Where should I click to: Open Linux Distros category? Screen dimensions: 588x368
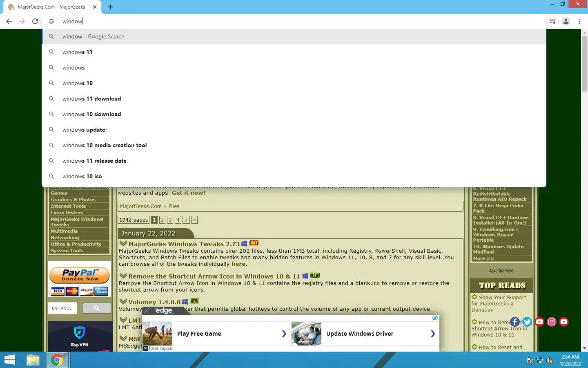pyautogui.click(x=67, y=213)
